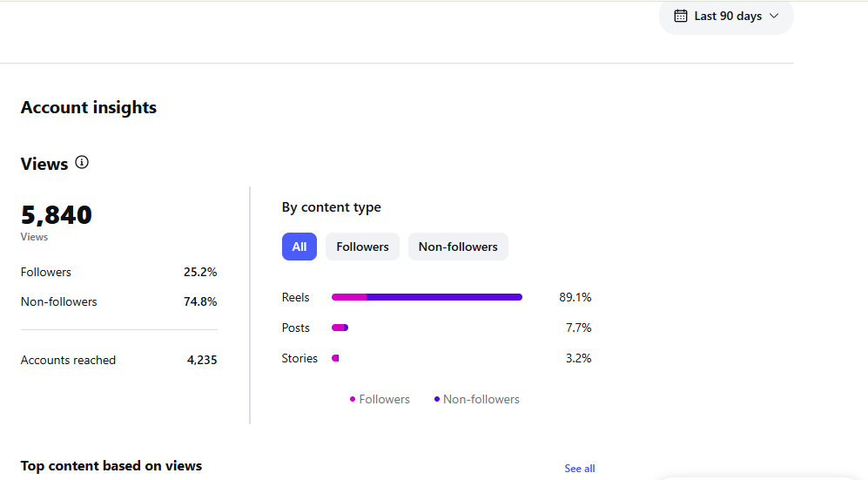Click the info icon next to Views

point(82,162)
